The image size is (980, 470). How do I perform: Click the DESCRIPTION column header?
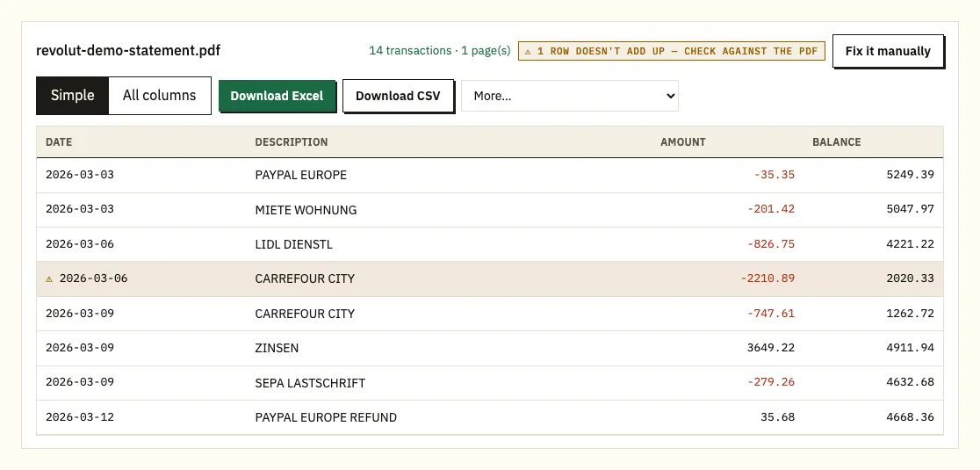pos(292,141)
